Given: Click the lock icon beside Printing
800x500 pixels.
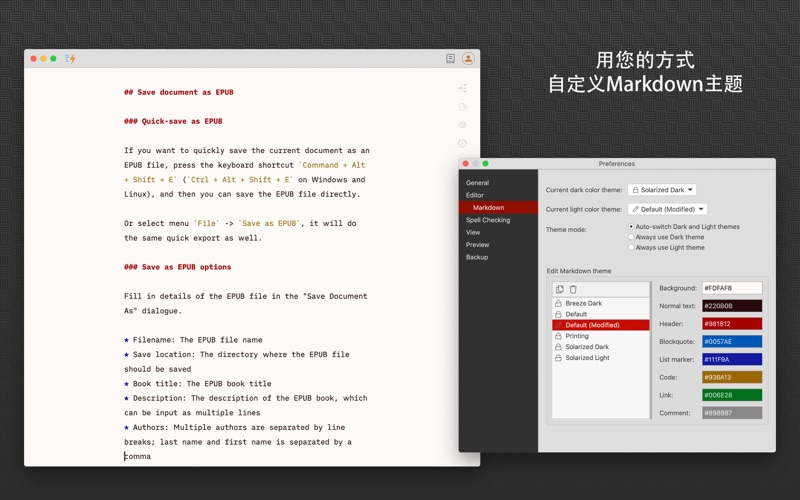Looking at the screenshot, I should tap(558, 336).
